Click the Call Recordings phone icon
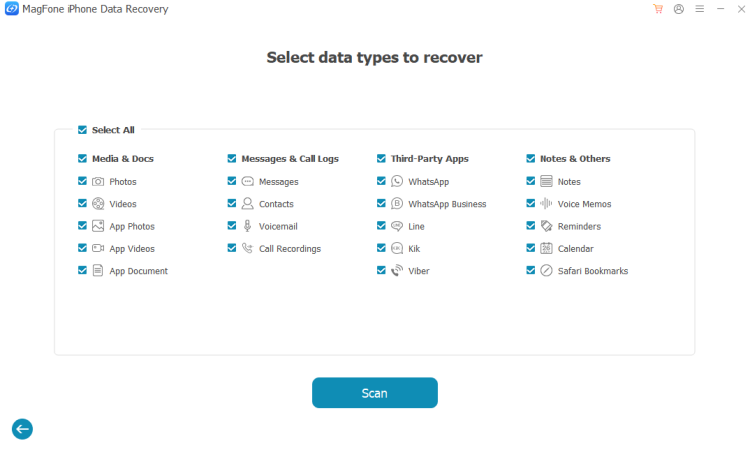The height and width of the screenshot is (450, 750). click(247, 248)
